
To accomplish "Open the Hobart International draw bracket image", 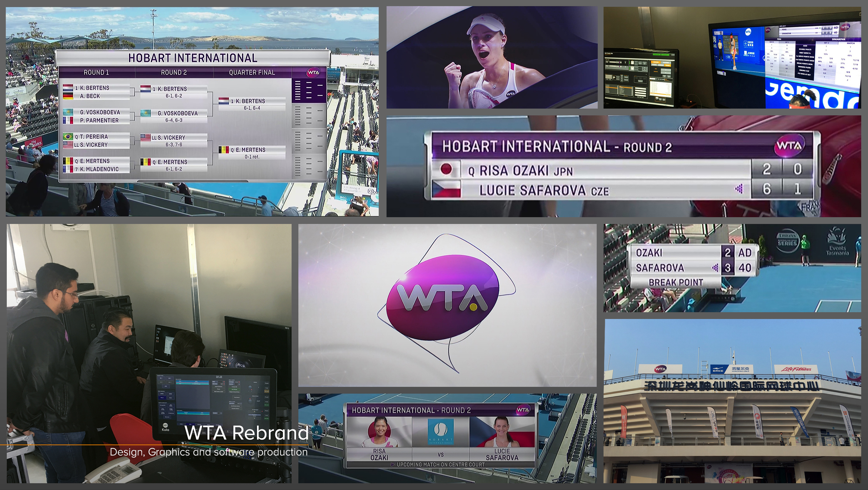I will pyautogui.click(x=192, y=112).
